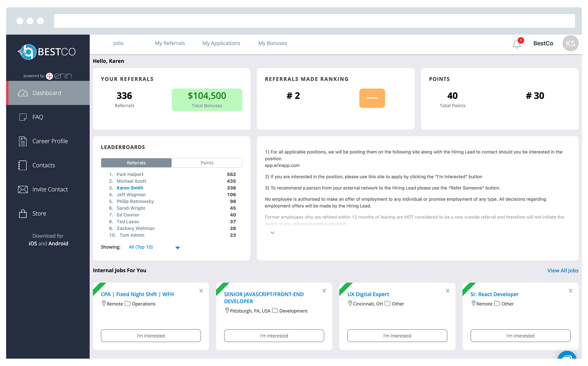The width and height of the screenshot is (588, 366).
Task: Dismiss the Senior JavaScript Developer job card
Action: pyautogui.click(x=324, y=291)
